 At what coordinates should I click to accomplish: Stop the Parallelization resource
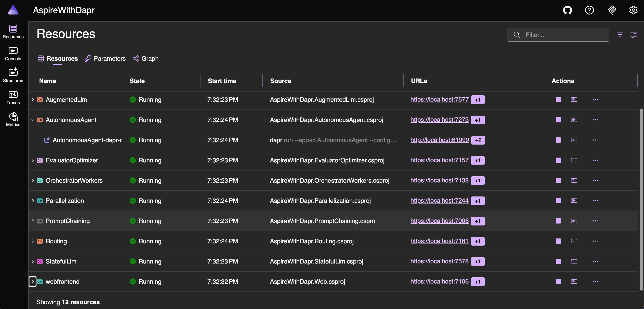pos(558,201)
